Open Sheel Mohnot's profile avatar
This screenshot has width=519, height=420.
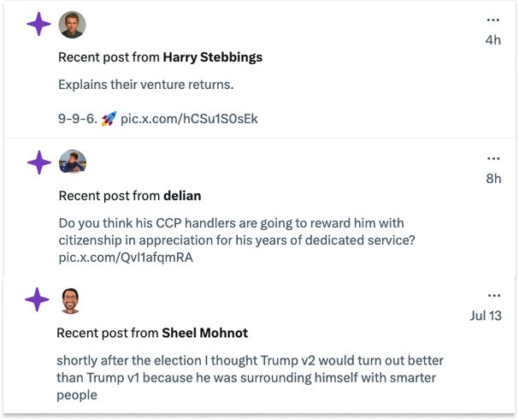click(x=72, y=299)
